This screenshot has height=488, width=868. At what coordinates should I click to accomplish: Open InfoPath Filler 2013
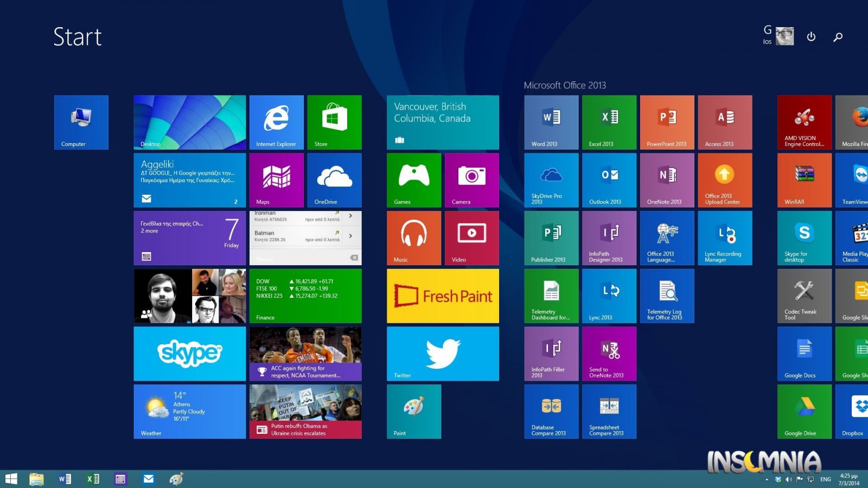tap(552, 354)
